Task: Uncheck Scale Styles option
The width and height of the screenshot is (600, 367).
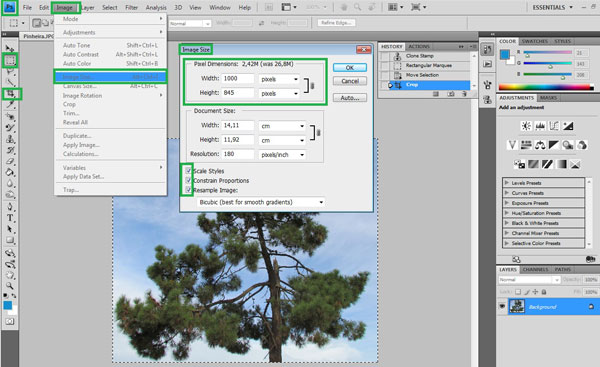Action: pyautogui.click(x=188, y=171)
